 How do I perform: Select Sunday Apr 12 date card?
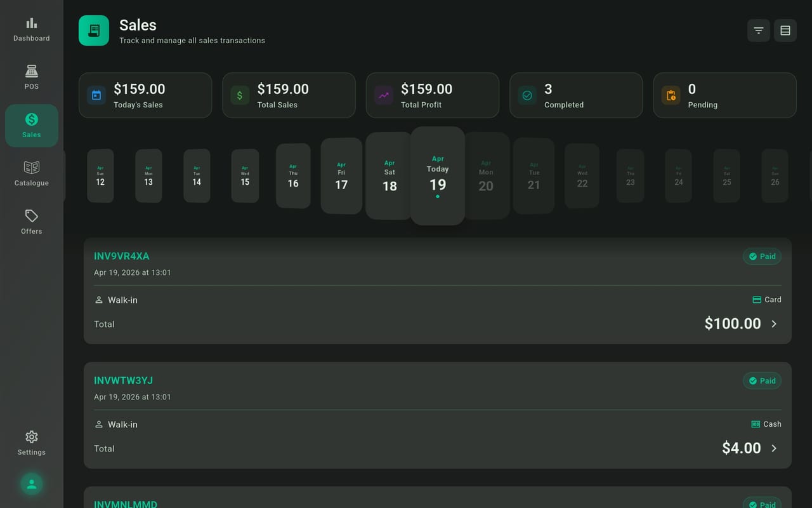tap(100, 176)
